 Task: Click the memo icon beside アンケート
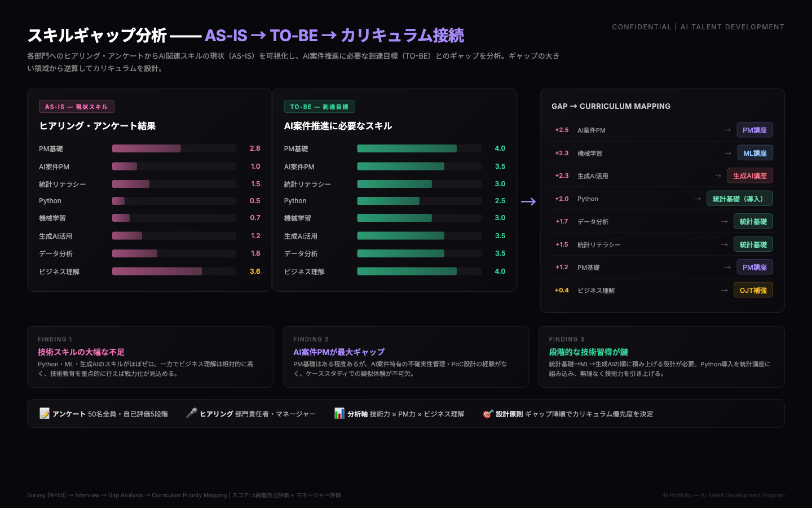pos(45,414)
